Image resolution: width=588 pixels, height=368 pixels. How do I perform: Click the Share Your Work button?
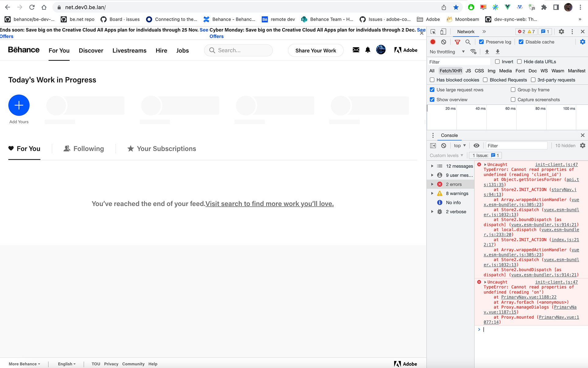tap(315, 51)
